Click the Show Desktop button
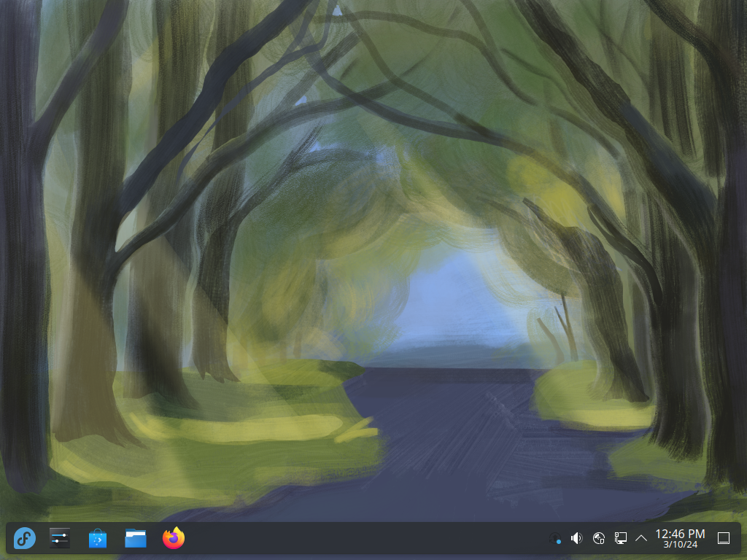Screen dimensions: 747x560 [x=724, y=538]
